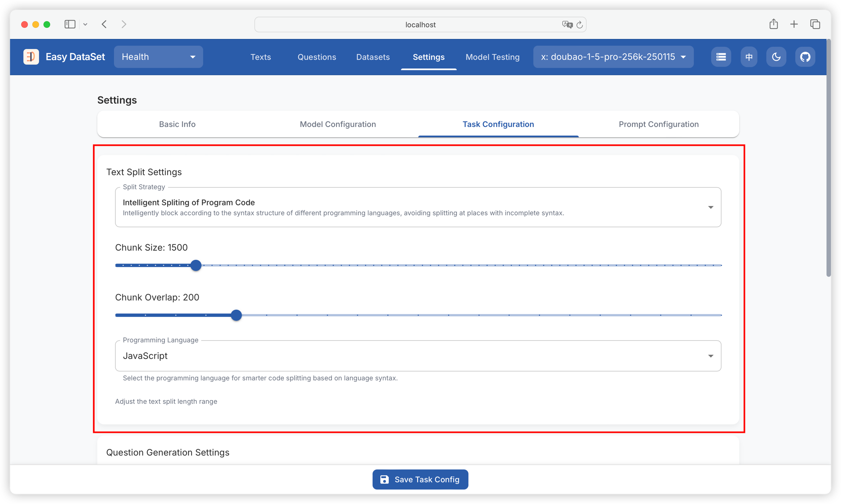Open the GitHub repository icon

click(x=805, y=57)
